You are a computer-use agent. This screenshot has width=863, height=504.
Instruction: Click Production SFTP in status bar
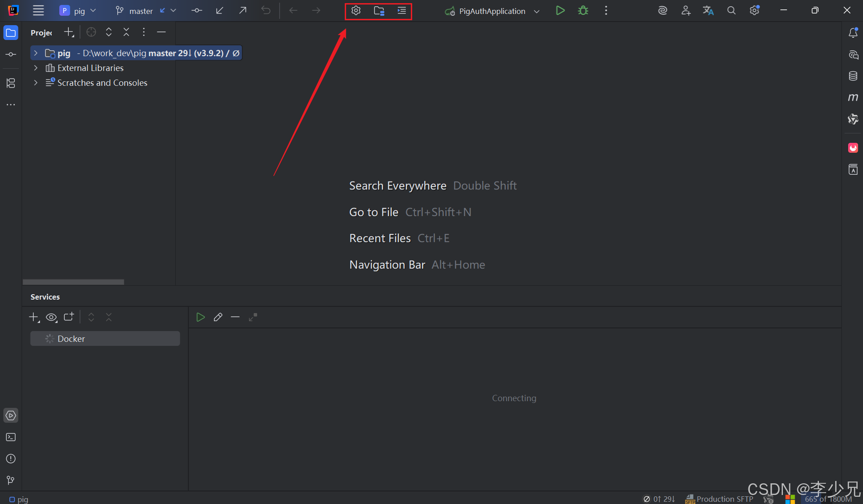tap(724, 499)
